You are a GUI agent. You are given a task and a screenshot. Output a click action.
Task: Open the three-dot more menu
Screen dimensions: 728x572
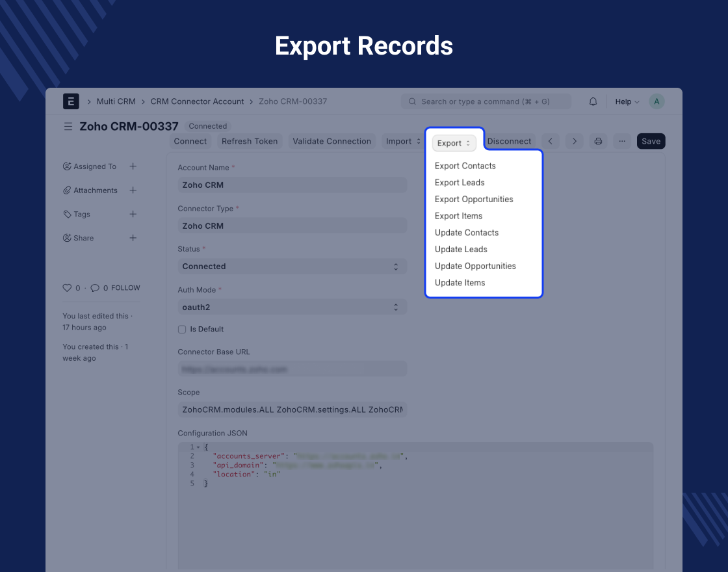tap(622, 141)
